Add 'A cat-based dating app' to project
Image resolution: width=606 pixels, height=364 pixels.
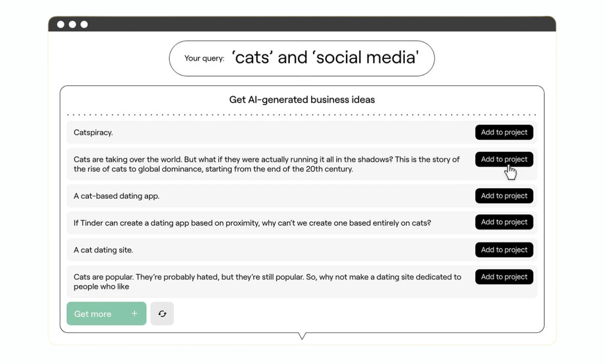point(504,196)
